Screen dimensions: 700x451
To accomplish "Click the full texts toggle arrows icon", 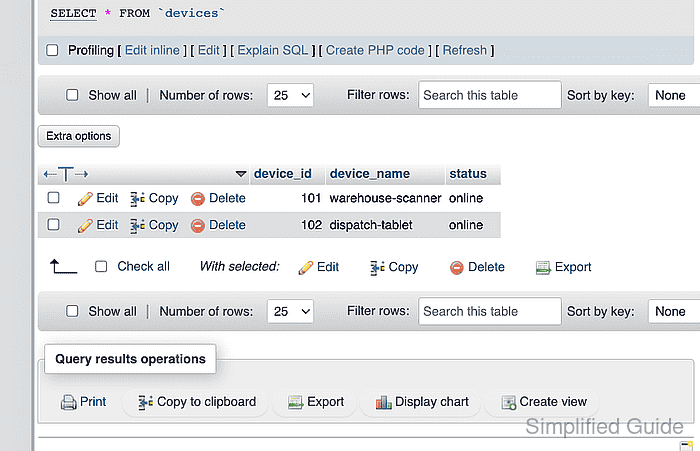I will tap(66, 174).
